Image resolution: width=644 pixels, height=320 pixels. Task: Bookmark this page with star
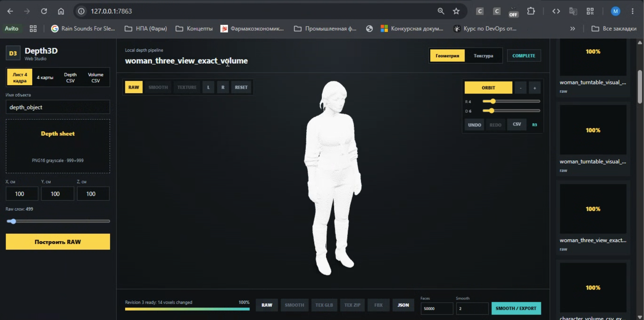point(456,11)
